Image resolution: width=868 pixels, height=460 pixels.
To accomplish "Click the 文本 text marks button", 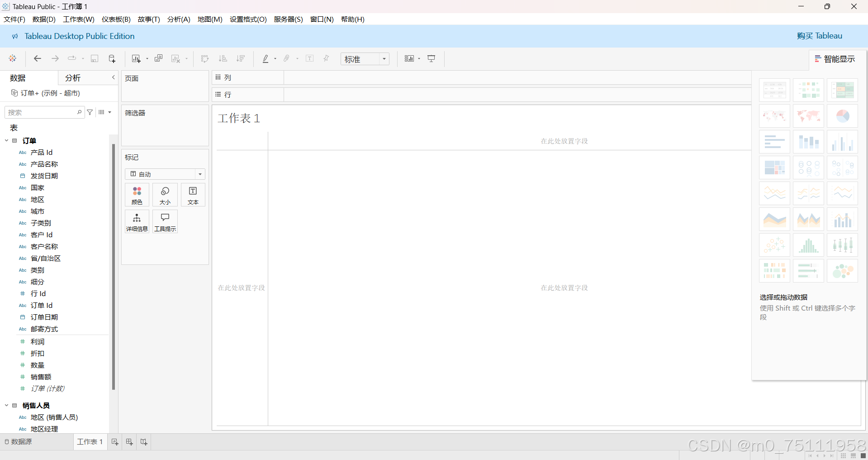I will [193, 195].
